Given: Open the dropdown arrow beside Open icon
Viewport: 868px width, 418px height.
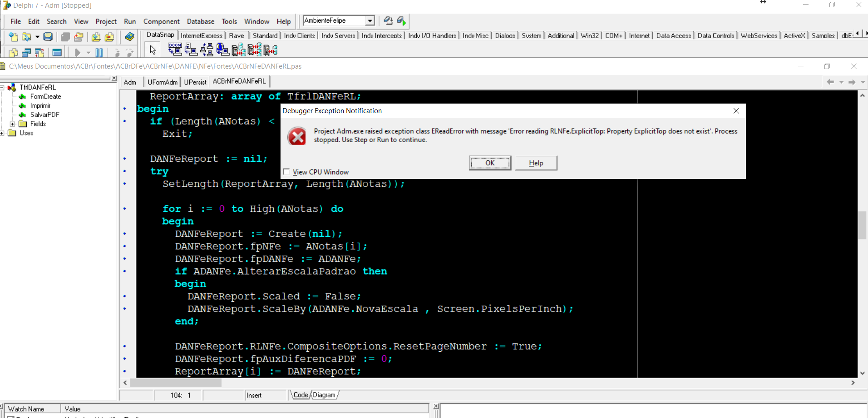Looking at the screenshot, I should (37, 37).
